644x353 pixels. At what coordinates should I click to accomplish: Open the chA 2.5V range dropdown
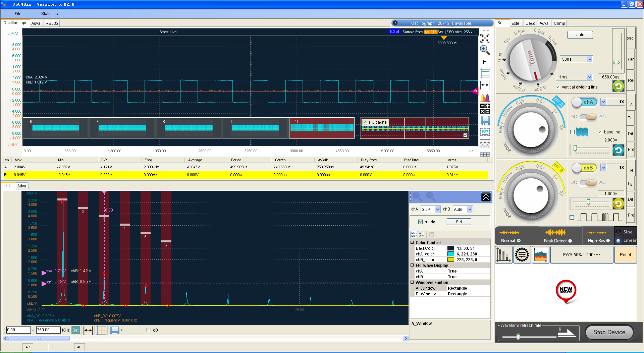point(437,210)
